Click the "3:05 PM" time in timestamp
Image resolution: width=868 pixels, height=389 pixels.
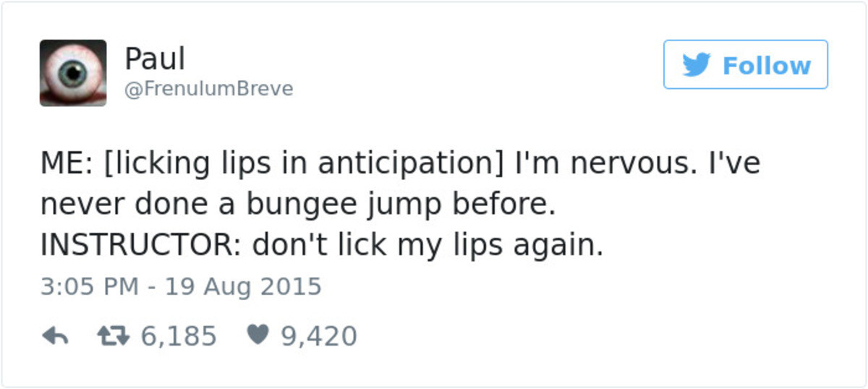pyautogui.click(x=88, y=286)
